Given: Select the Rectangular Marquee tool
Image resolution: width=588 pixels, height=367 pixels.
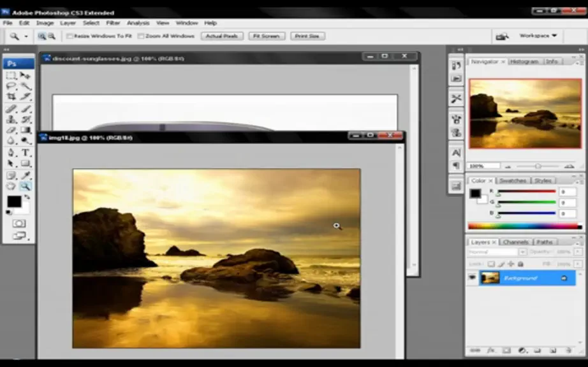Looking at the screenshot, I should [11, 75].
